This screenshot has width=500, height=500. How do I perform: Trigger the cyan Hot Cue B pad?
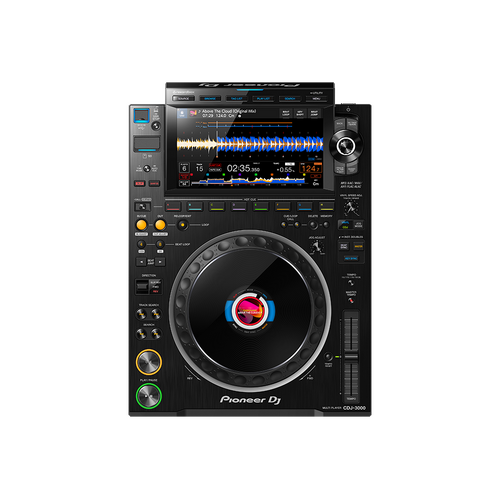click(x=195, y=206)
